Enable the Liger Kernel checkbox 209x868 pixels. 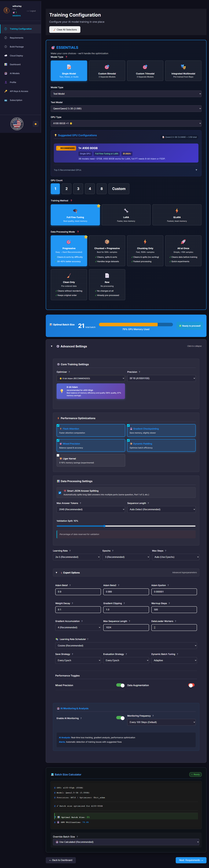click(x=58, y=455)
